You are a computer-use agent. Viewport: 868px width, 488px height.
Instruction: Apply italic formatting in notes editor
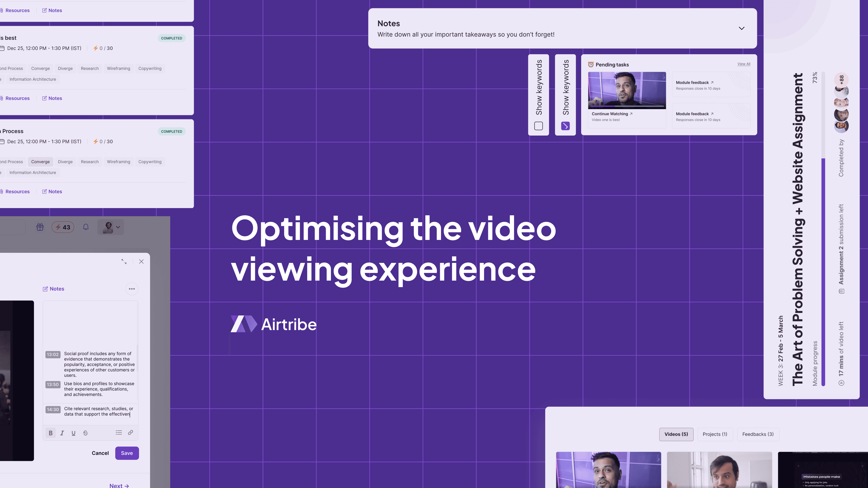62,433
